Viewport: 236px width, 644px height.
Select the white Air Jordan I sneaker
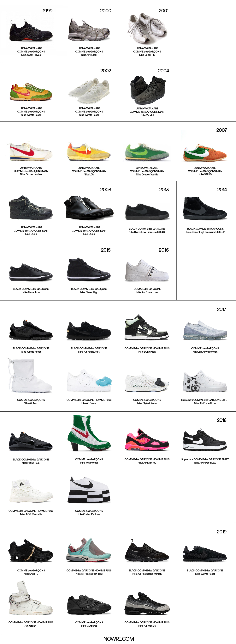coord(31,598)
